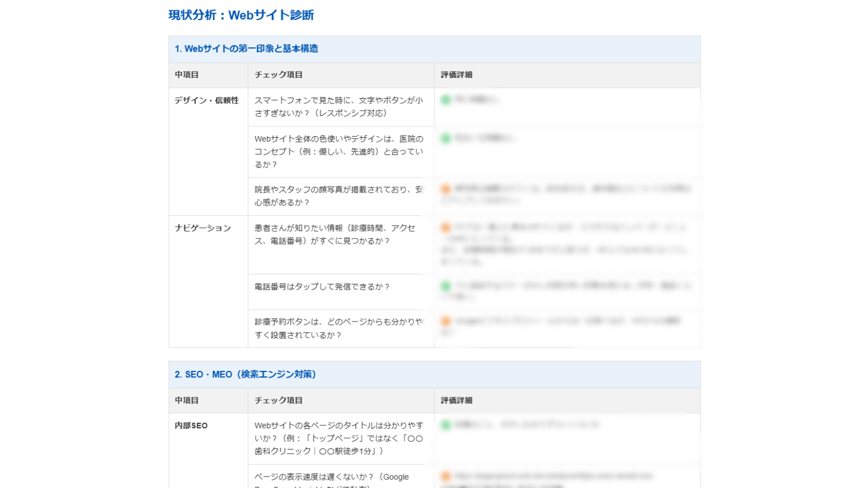Select the "評価詳細" column header in the SEO table
868x488 pixels.
tap(456, 400)
